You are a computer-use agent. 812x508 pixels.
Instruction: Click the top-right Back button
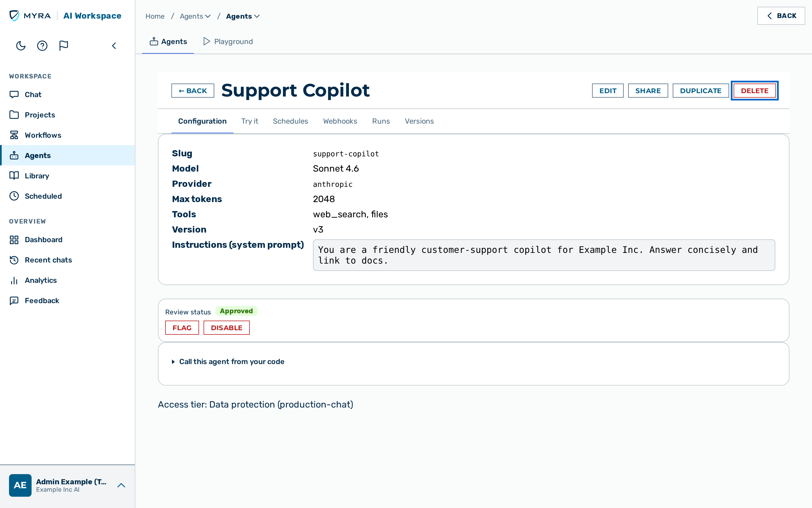[x=781, y=16]
